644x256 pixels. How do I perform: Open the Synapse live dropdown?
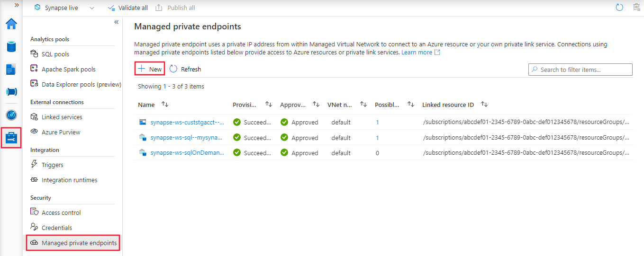tap(91, 8)
